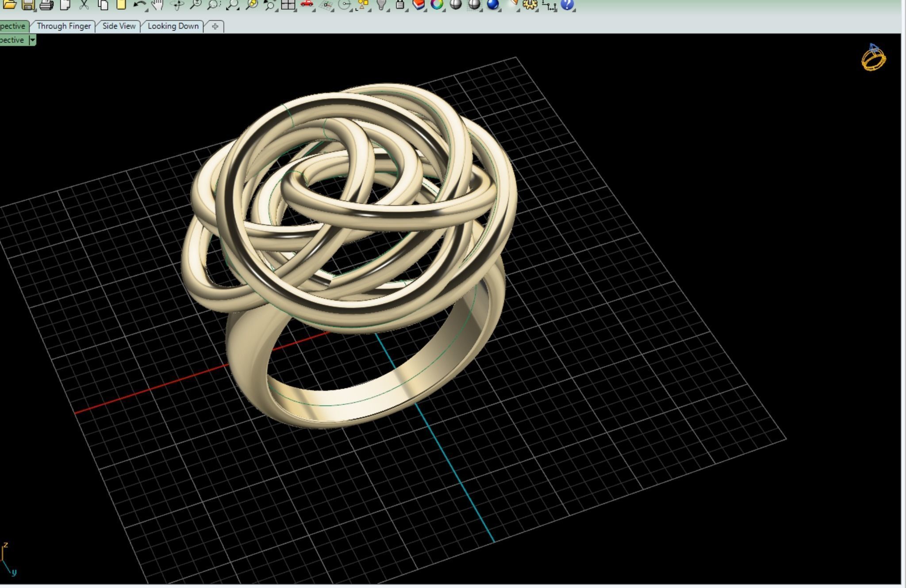Select Zoom Dynamic magnifier tool
906x588 pixels.
coord(196,4)
